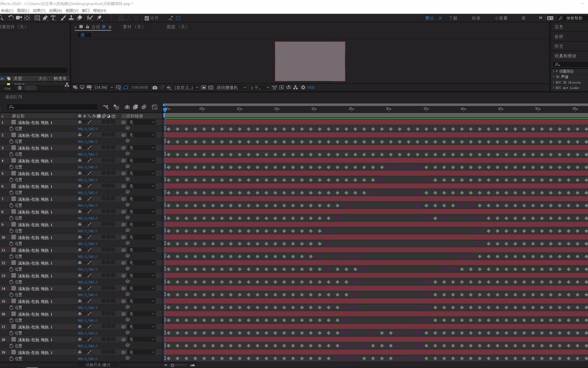
Task: Toggle position stopwatch for layer 10
Action: pos(11,244)
